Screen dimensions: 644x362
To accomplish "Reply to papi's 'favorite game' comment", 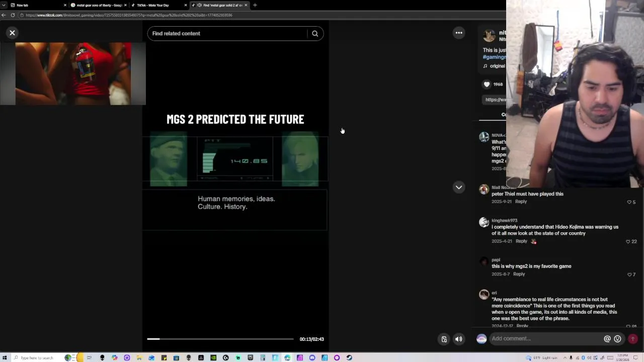I will 519,274.
